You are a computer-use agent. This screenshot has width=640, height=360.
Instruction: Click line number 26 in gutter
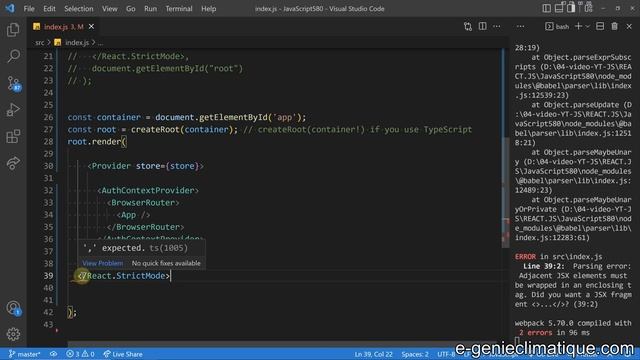[x=48, y=117]
